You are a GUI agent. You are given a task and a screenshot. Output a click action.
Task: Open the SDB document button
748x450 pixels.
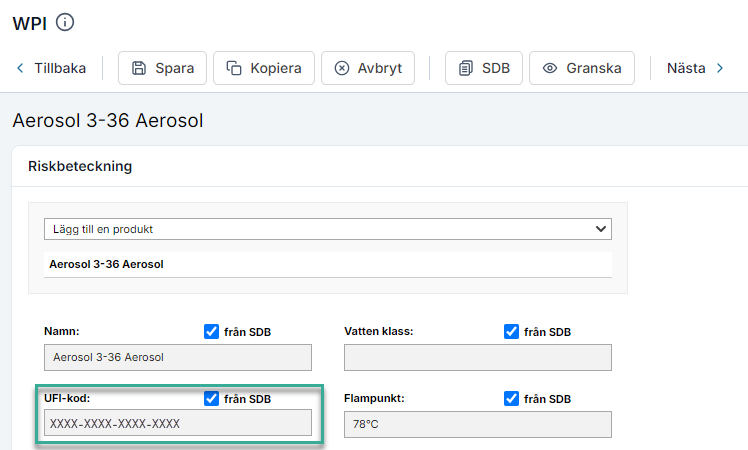click(x=484, y=68)
